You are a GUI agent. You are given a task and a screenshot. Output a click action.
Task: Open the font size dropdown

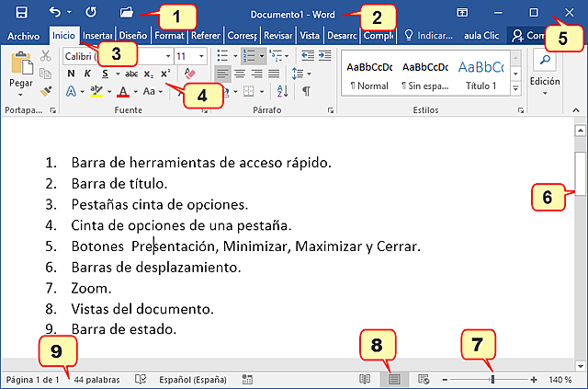202,56
